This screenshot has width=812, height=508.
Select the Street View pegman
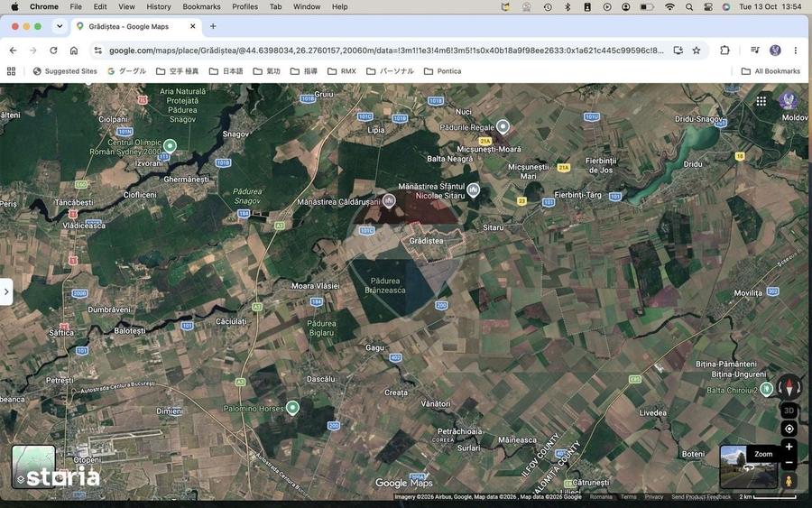point(789,481)
